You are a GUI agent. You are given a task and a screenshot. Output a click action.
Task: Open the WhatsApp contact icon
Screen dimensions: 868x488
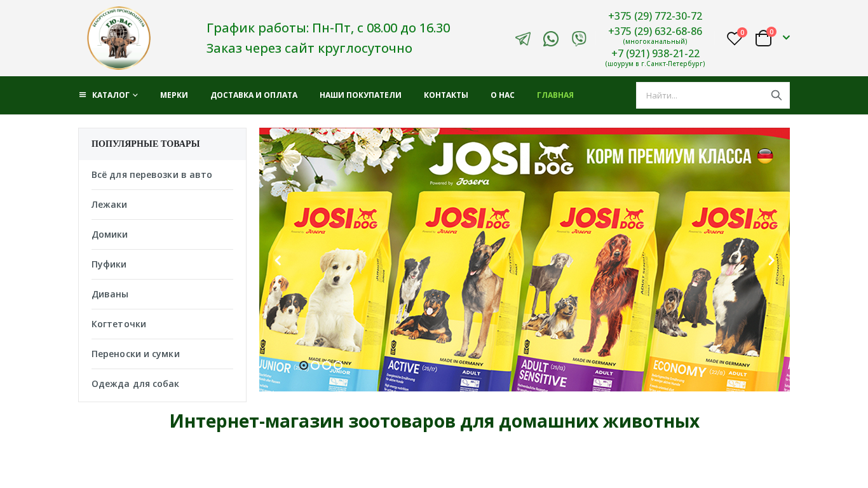click(551, 39)
